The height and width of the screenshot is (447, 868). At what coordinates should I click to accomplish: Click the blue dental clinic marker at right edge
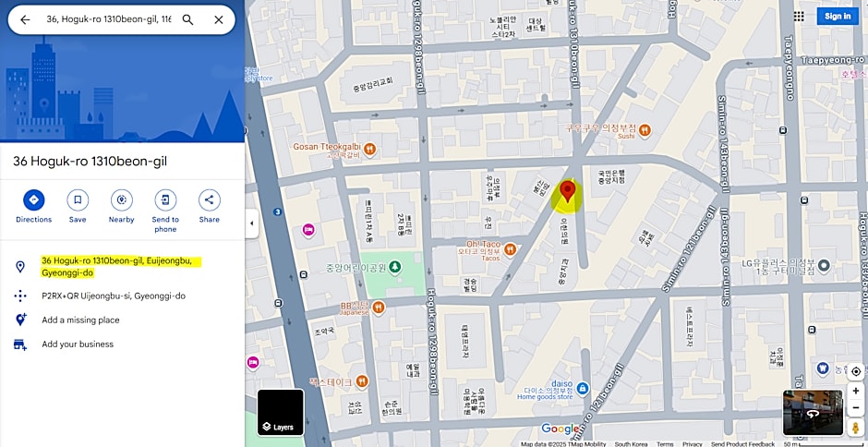pyautogui.click(x=823, y=368)
